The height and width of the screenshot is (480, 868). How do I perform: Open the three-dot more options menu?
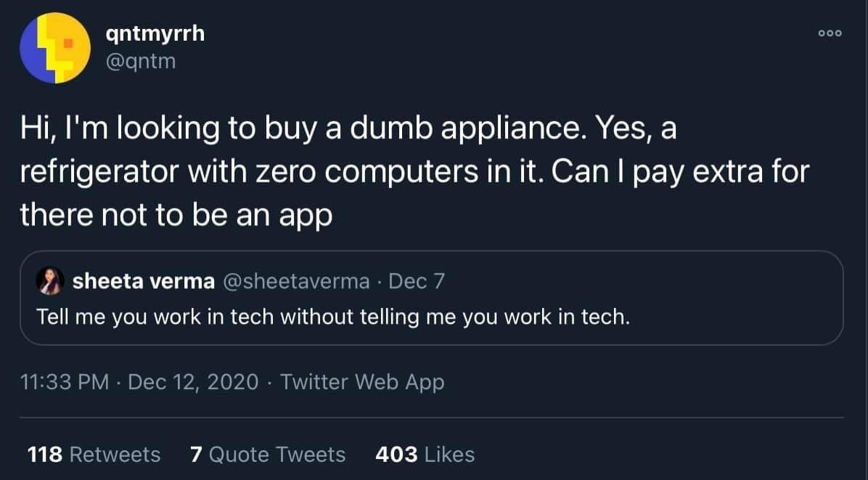pyautogui.click(x=830, y=33)
